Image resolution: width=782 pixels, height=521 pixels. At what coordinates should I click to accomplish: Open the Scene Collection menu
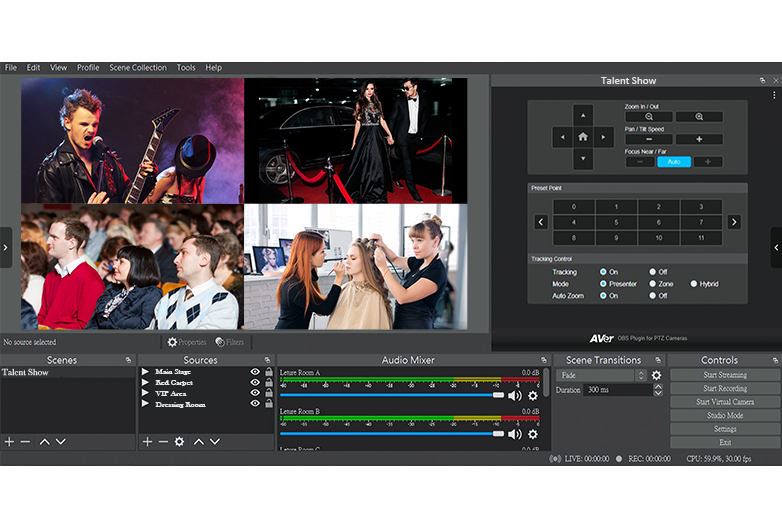click(138, 68)
